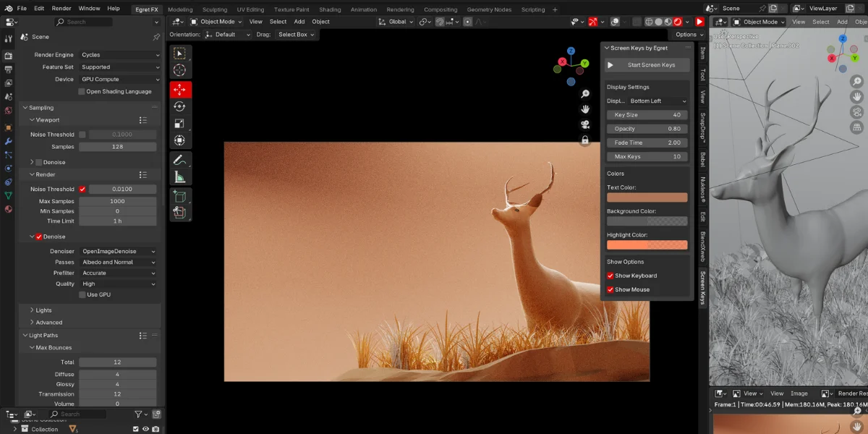Set viewport shading to Solid mode
This screenshot has height=434, width=868.
pos(659,22)
